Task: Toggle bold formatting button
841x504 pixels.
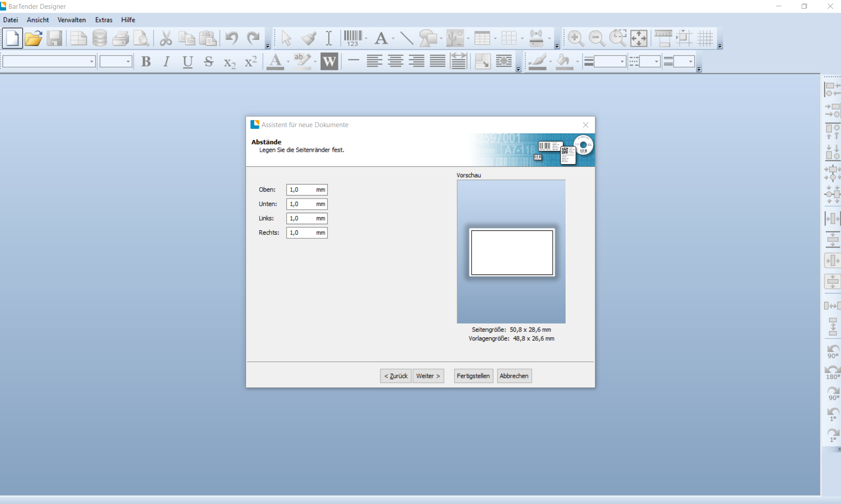Action: tap(146, 61)
